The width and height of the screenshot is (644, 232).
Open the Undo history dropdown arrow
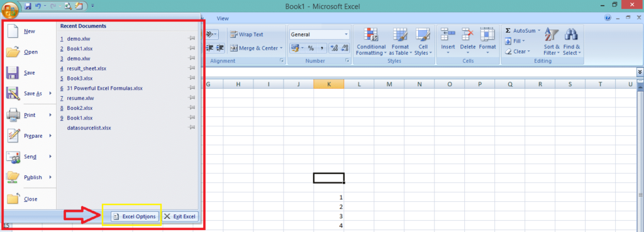pyautogui.click(x=45, y=6)
